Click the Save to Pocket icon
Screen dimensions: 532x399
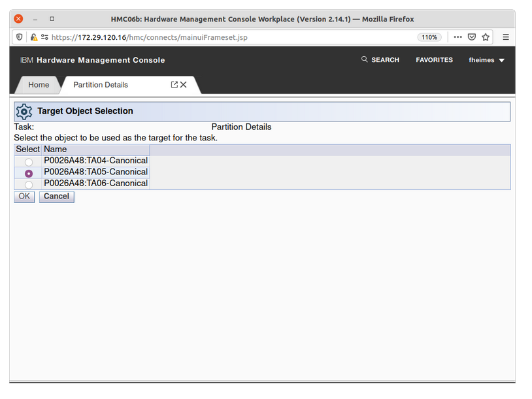pyautogui.click(x=472, y=37)
